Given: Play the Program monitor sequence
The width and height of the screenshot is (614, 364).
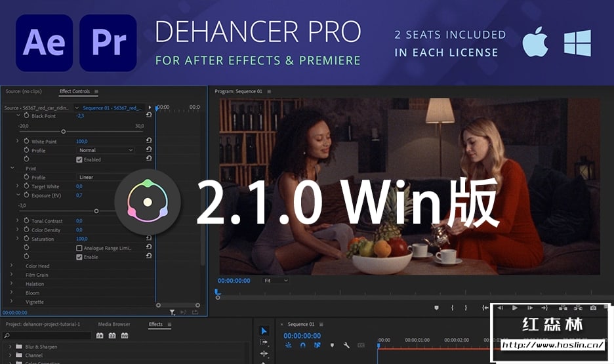Looking at the screenshot, I should pos(514,308).
